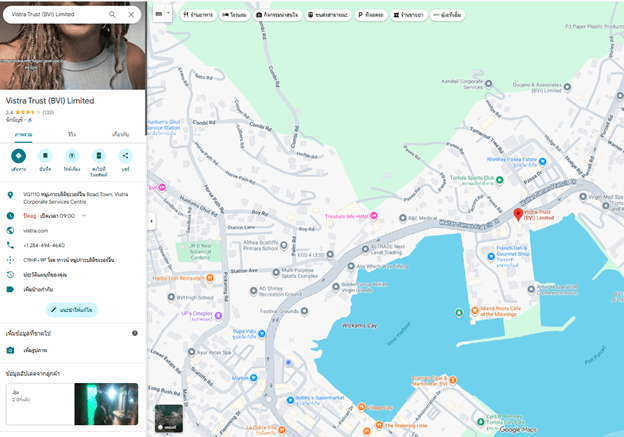Filter by the Restaurants chip
The image size is (624, 437).
(198, 15)
